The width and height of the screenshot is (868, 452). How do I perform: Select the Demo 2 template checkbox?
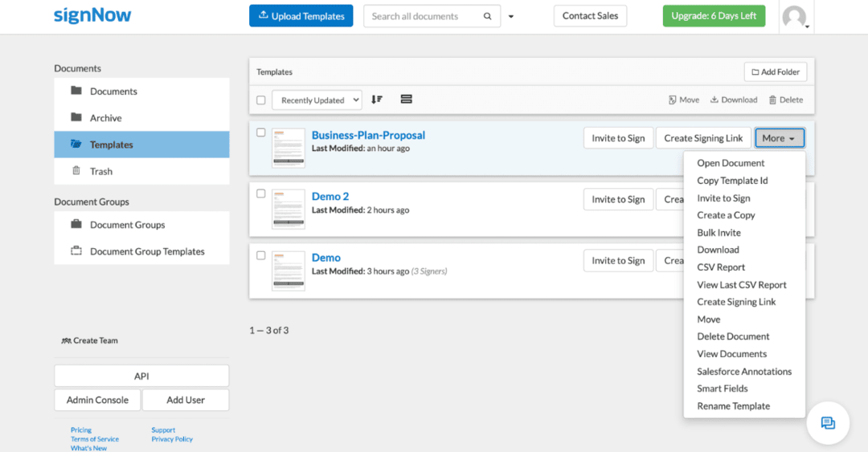[x=260, y=193]
